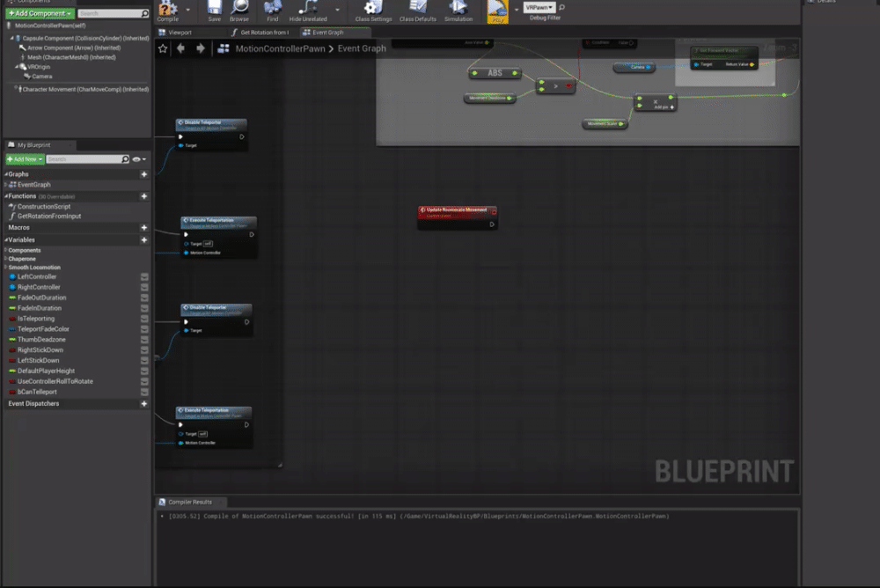Image resolution: width=880 pixels, height=588 pixels.
Task: Open My Blueprint view options eye
Action: click(x=139, y=159)
